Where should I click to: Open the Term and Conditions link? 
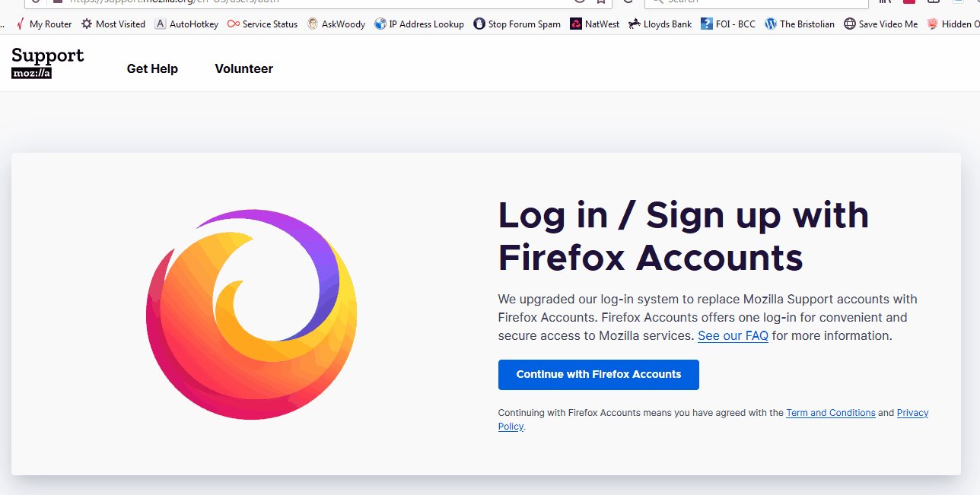[x=830, y=413]
